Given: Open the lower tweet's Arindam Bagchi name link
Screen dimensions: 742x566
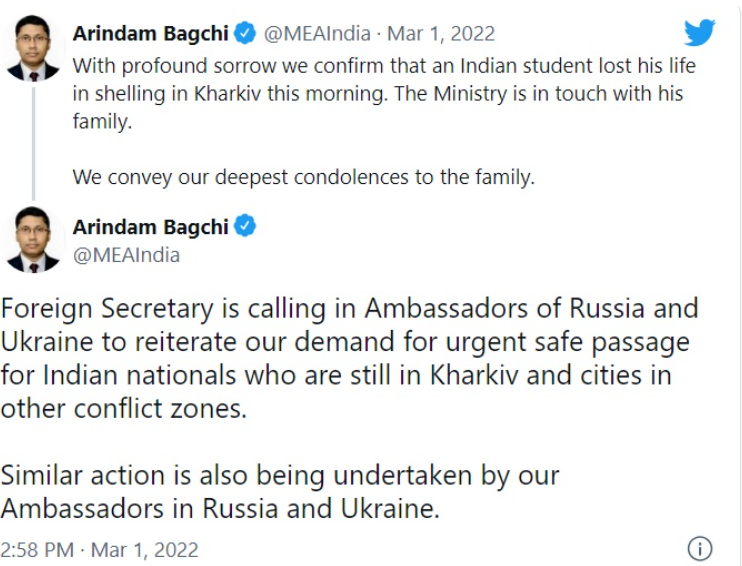Looking at the screenshot, I should point(150,227).
